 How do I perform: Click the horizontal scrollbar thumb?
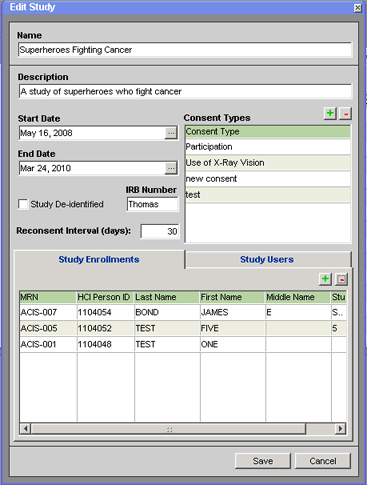coord(168,429)
